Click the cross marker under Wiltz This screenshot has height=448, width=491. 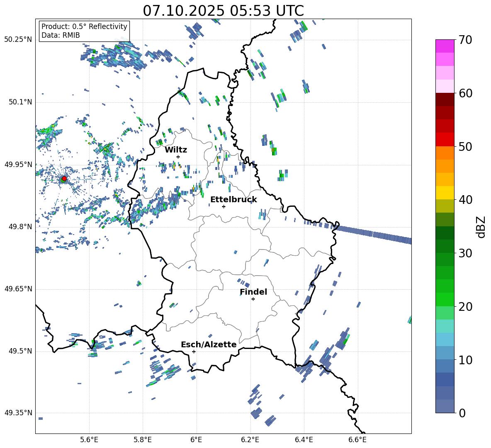(x=178, y=157)
